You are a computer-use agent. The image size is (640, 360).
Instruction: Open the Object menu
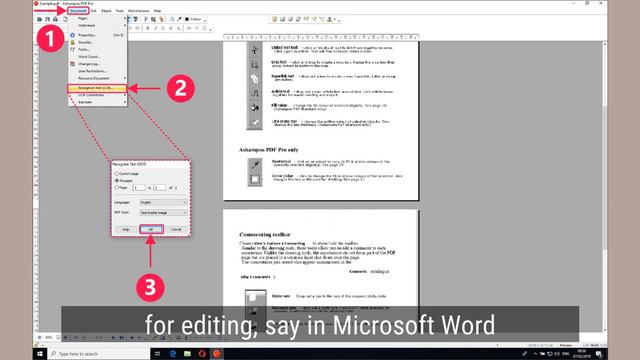pos(106,11)
